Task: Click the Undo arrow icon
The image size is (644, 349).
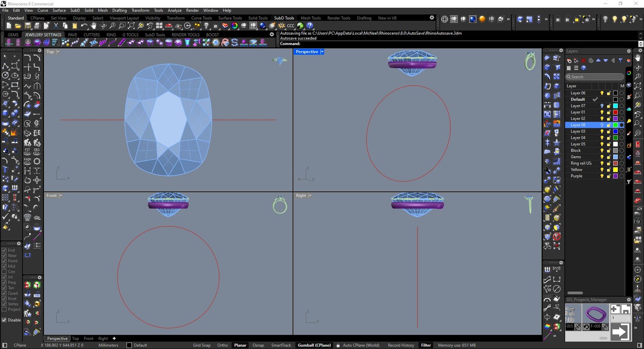Action: [x=84, y=26]
